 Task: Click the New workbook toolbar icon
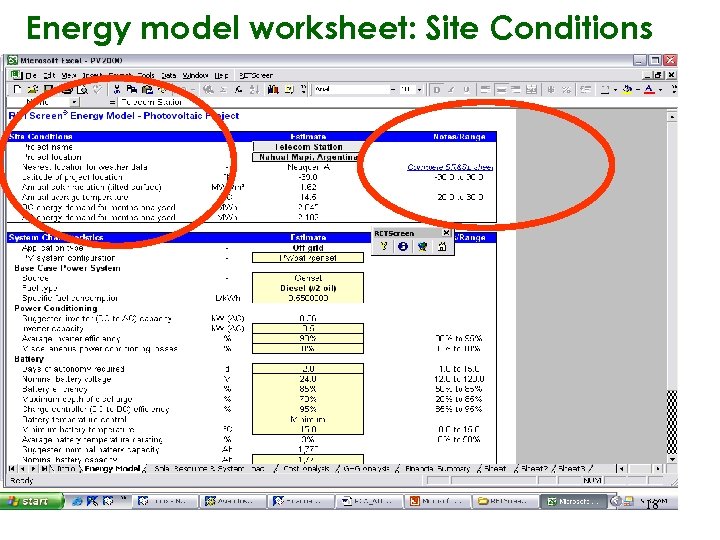pyautogui.click(x=17, y=90)
